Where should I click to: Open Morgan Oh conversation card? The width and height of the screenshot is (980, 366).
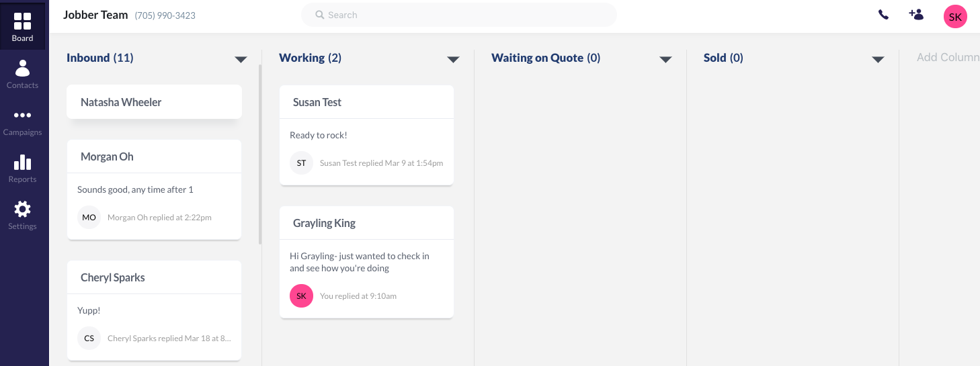tap(154, 189)
